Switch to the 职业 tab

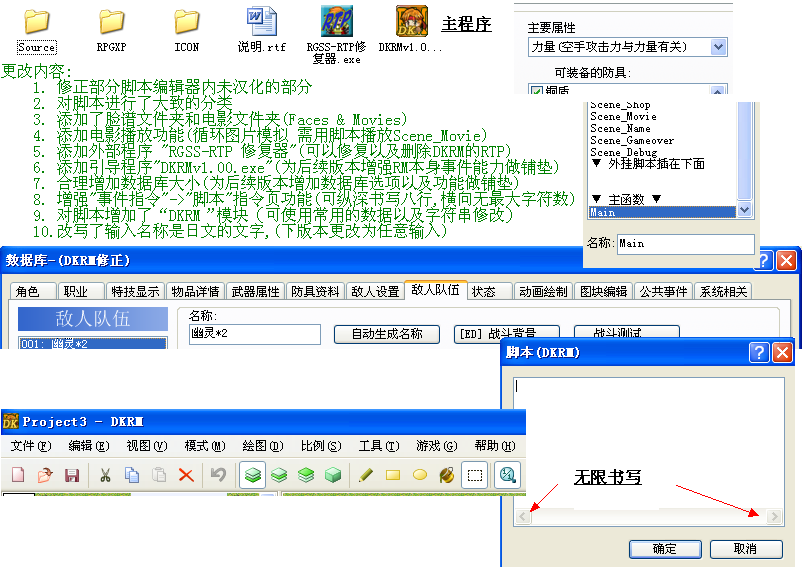tap(82, 291)
